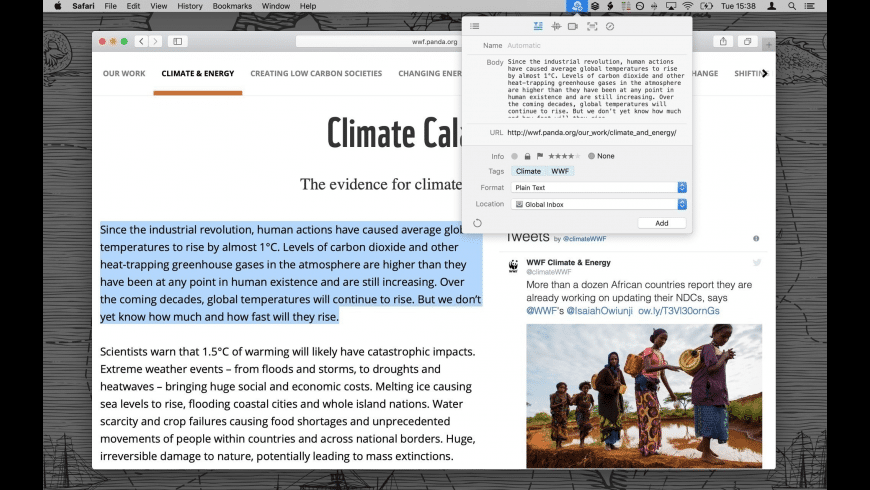Select the screen capture icon
This screenshot has height=490, width=870.
point(592,26)
